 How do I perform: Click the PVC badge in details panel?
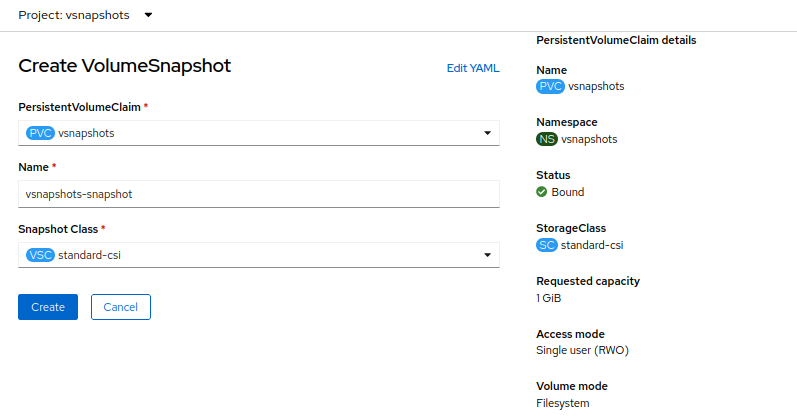(550, 86)
